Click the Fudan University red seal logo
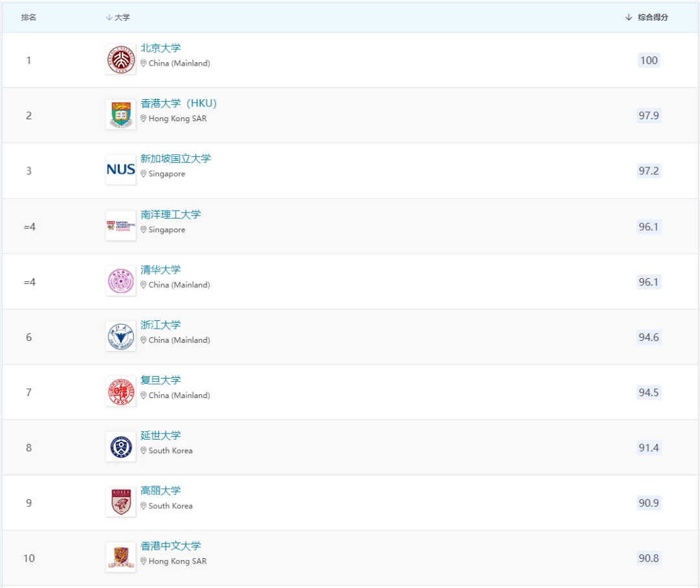700x588 pixels. (121, 392)
